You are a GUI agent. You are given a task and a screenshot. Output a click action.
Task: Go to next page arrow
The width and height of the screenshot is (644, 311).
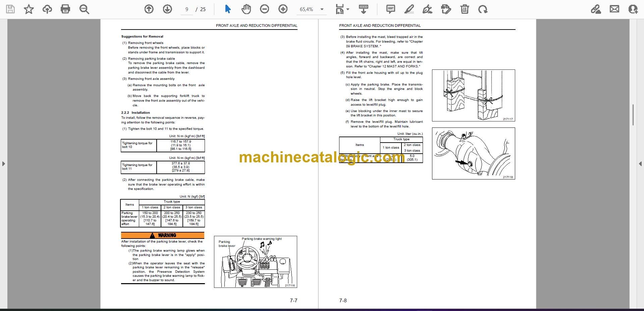click(167, 9)
